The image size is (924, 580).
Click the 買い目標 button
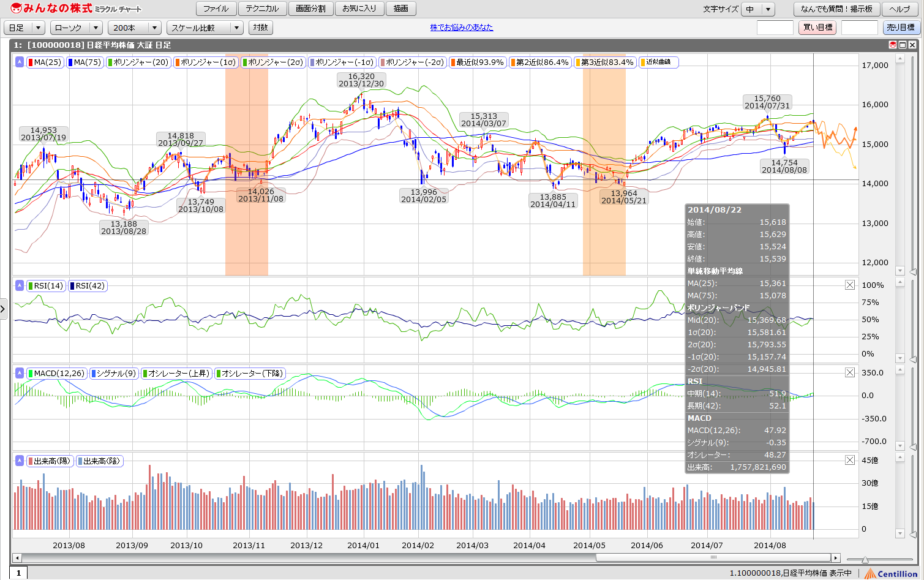point(817,28)
